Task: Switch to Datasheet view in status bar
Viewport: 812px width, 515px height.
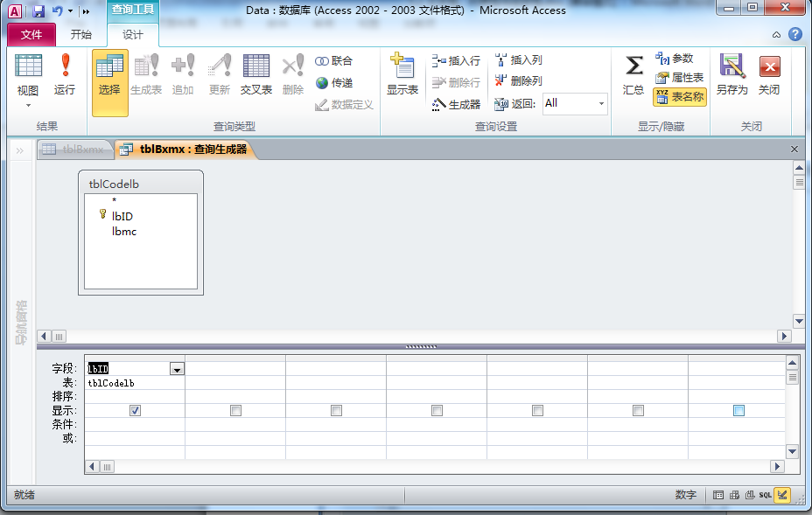Action: pyautogui.click(x=718, y=495)
